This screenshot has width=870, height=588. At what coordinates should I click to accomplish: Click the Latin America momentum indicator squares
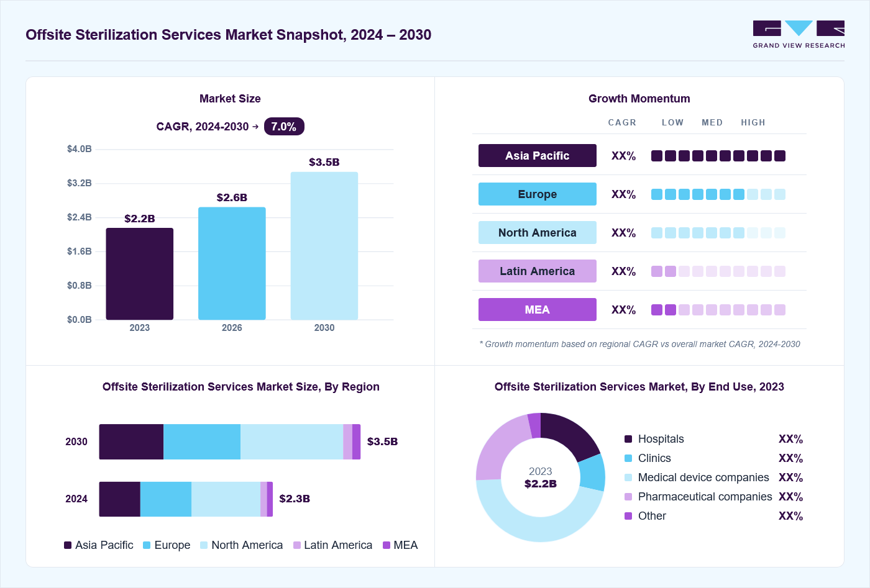[718, 271]
